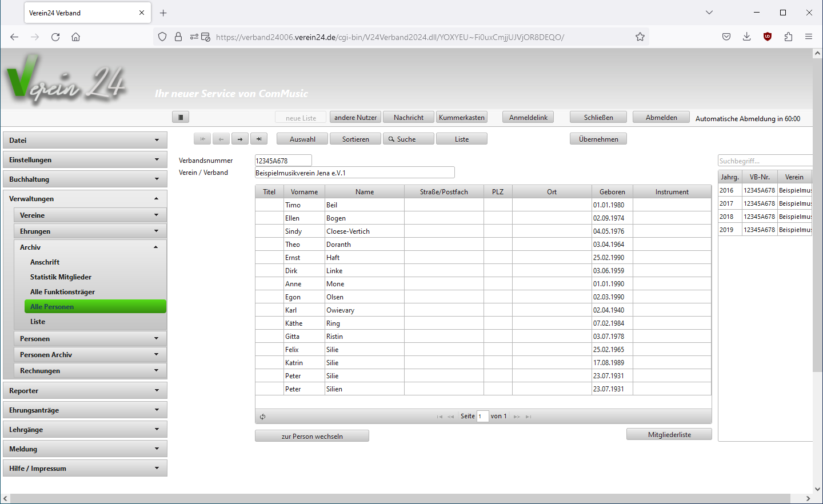
Task: Open the list all tabs chevron
Action: pos(709,13)
